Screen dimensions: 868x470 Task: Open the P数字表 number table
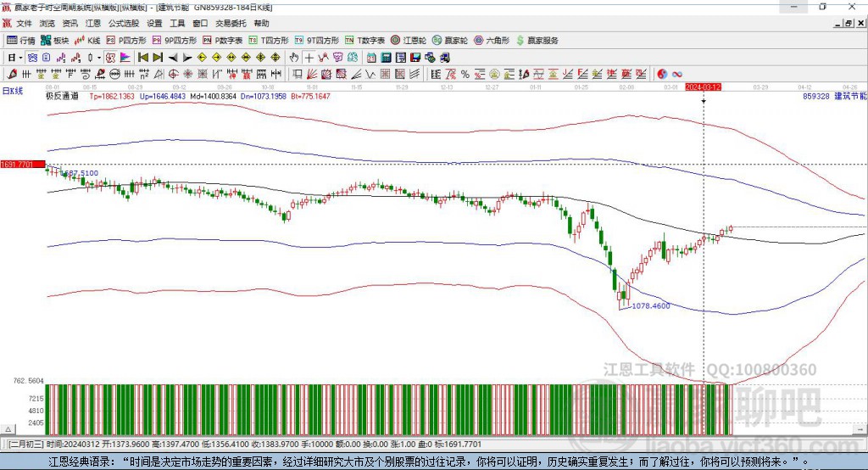(x=223, y=41)
